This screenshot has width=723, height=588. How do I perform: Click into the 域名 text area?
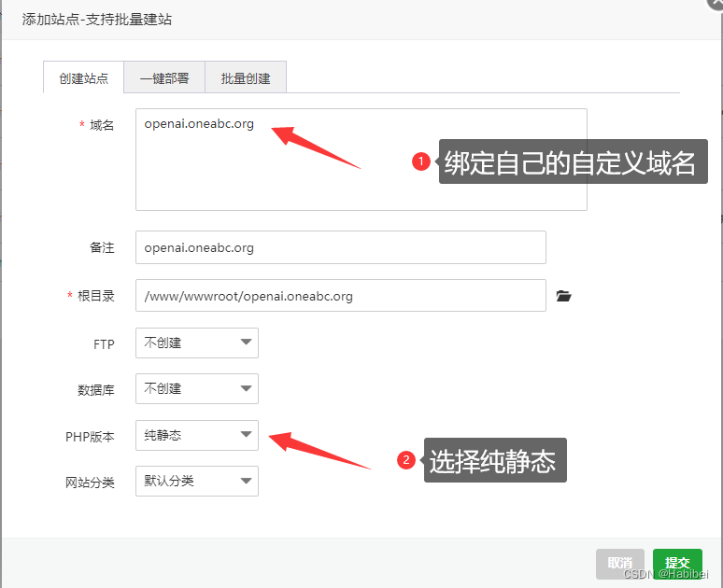click(x=361, y=160)
